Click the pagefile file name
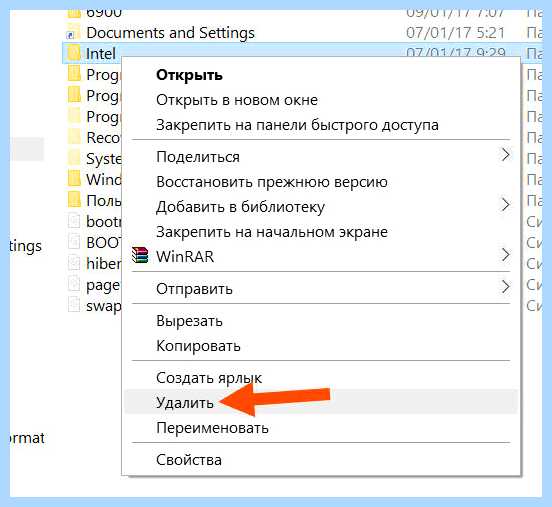The image size is (552, 507). (103, 285)
